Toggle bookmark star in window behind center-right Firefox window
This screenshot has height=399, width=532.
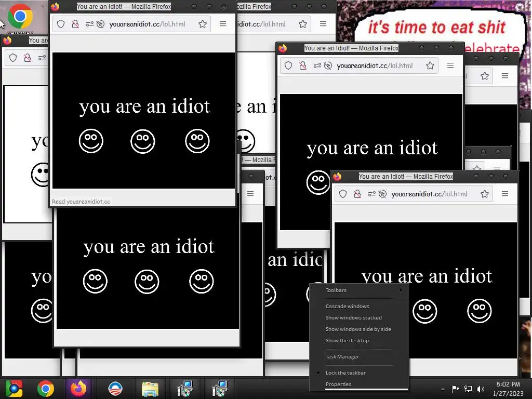pyautogui.click(x=485, y=76)
